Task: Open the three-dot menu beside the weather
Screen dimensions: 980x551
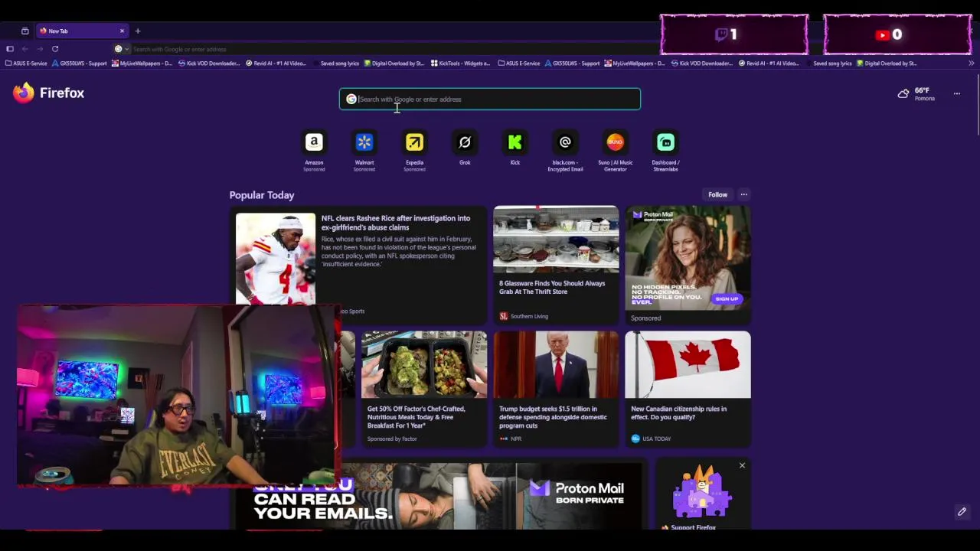Action: 956,93
